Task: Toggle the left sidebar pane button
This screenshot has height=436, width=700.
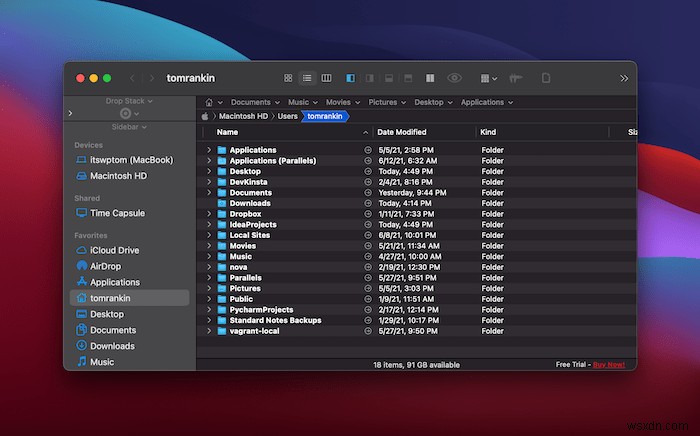Action: (x=351, y=78)
